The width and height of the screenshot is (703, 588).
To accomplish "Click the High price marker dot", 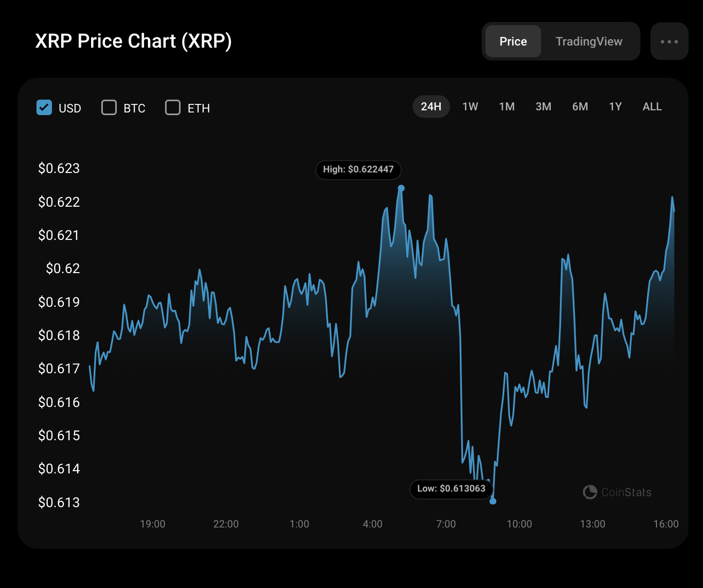I will click(x=401, y=188).
